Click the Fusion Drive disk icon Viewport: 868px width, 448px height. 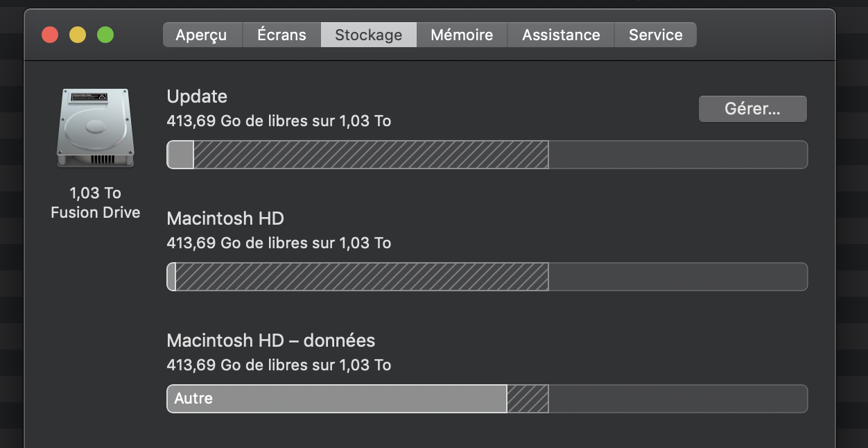pyautogui.click(x=96, y=128)
